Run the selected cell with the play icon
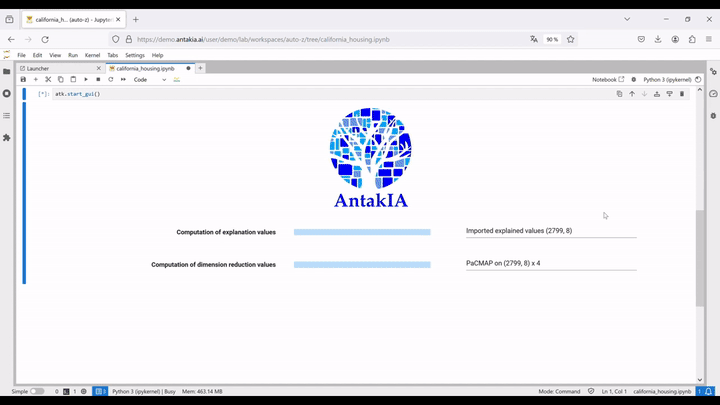 click(x=86, y=79)
